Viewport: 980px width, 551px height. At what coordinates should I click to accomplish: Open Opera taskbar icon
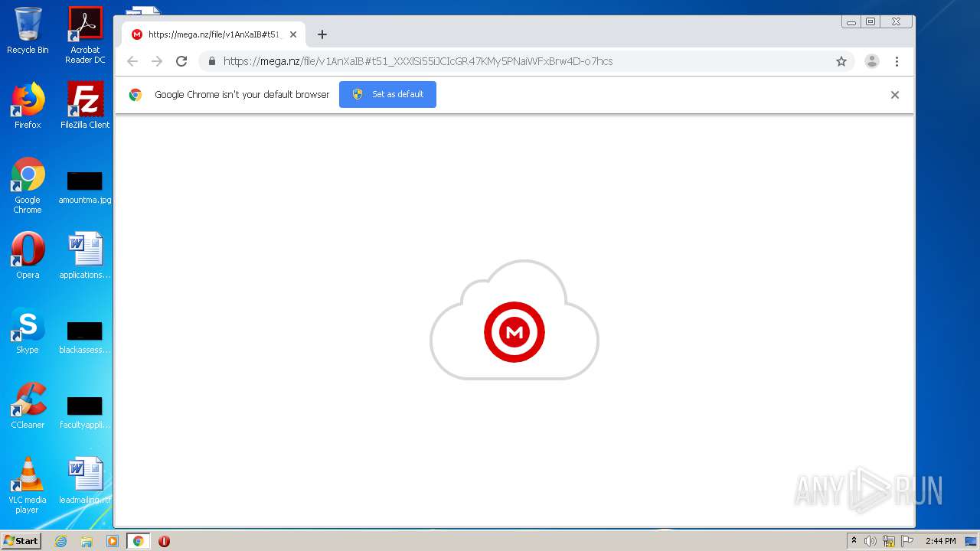164,541
